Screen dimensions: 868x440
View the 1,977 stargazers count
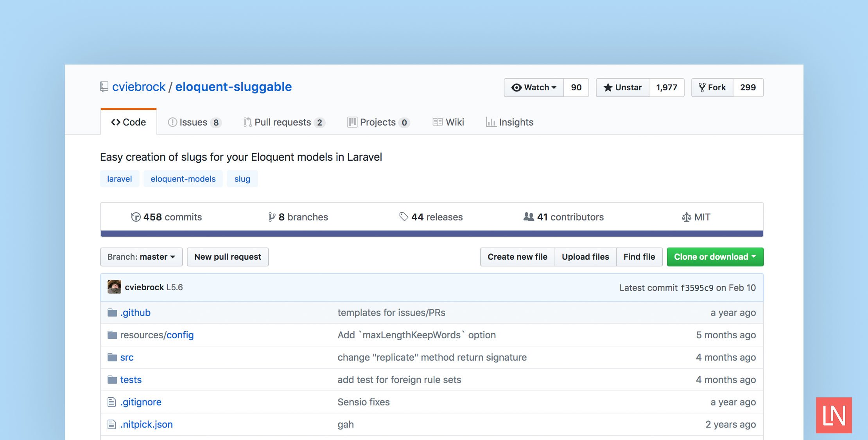click(x=667, y=88)
